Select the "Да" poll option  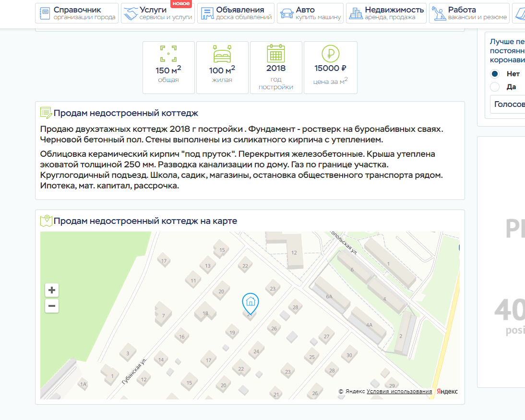tap(495, 87)
